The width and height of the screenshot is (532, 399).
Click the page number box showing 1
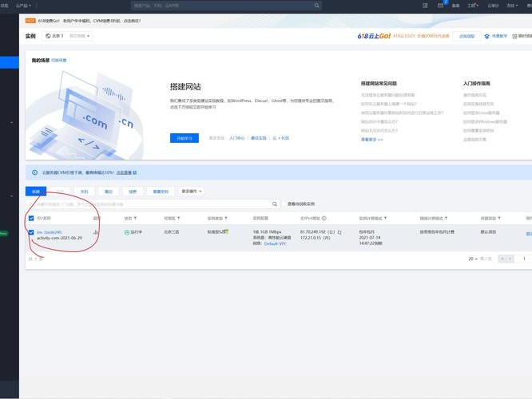524,259
